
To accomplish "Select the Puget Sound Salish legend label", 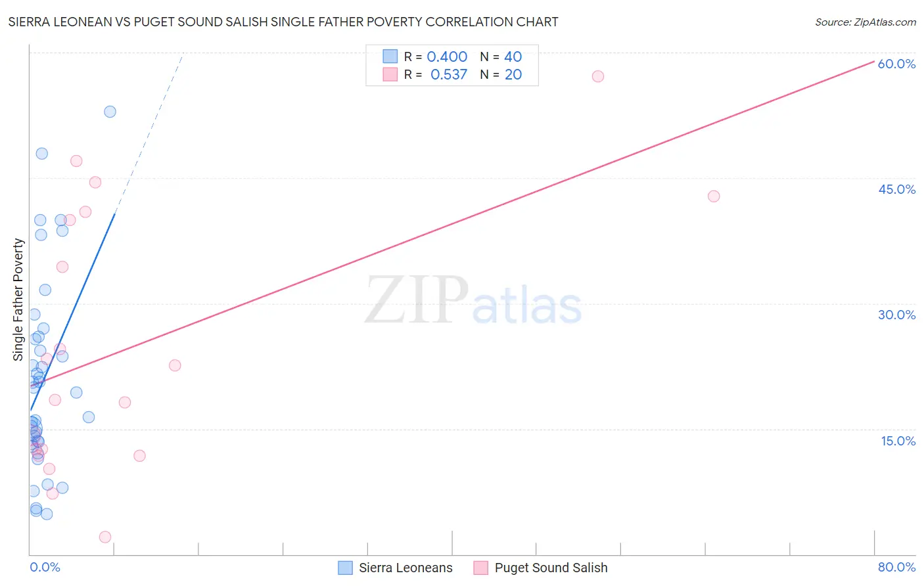I will [551, 568].
